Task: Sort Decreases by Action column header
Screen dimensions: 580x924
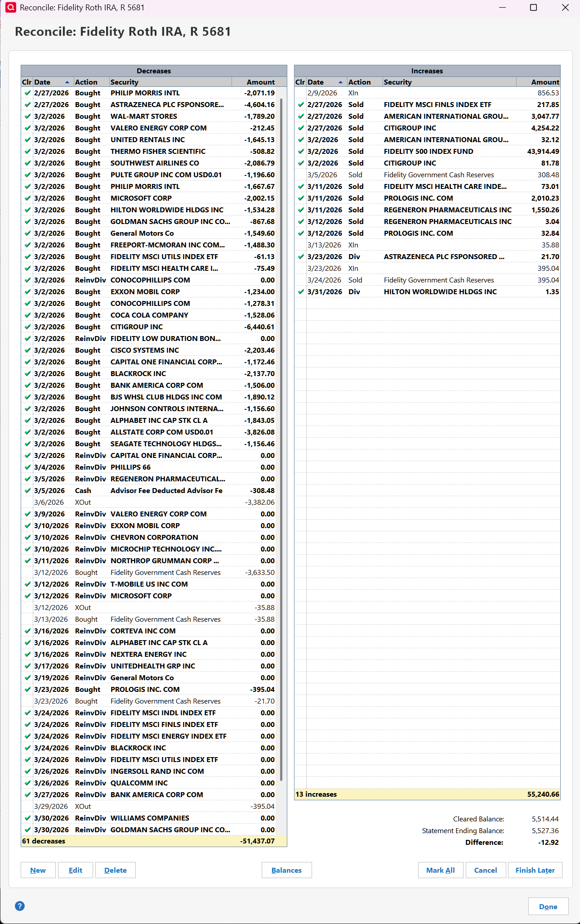Action: coord(92,82)
